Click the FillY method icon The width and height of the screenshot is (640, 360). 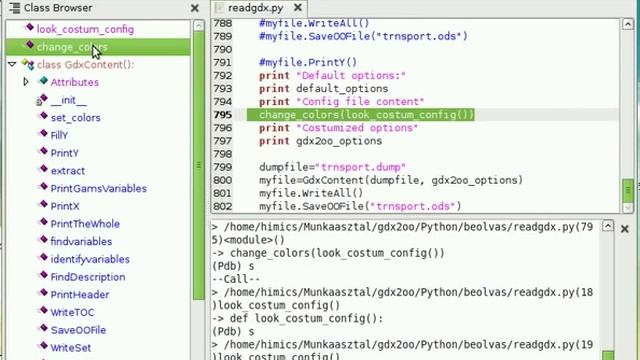[43, 134]
